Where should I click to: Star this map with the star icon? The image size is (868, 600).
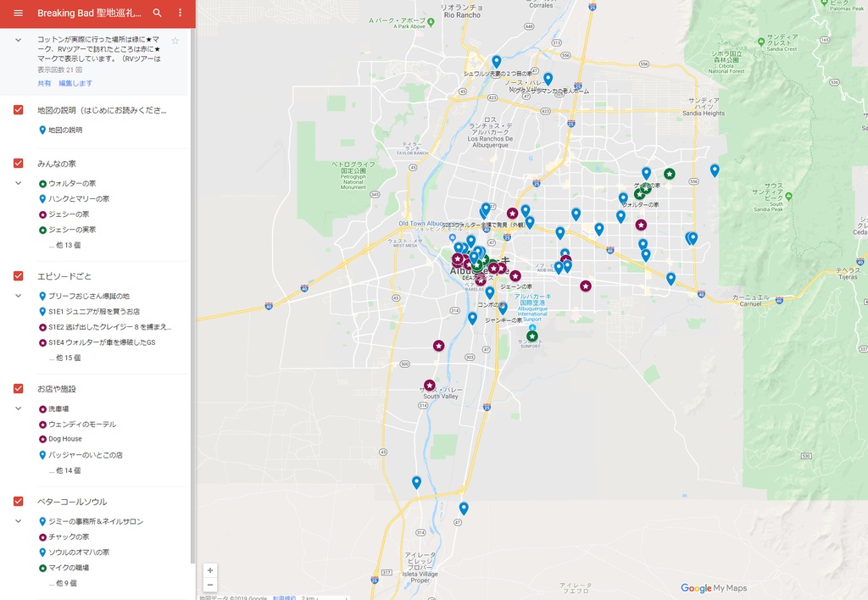click(x=175, y=40)
